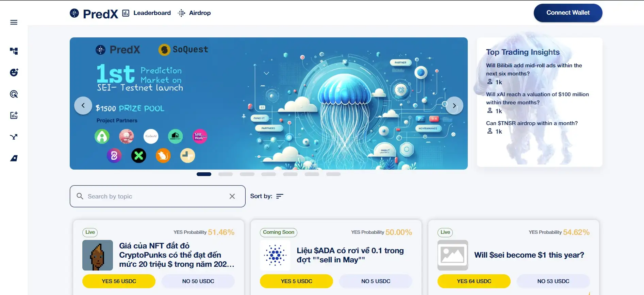Bet YES 56 USDC on CryptoPunks
This screenshot has width=644, height=295.
tap(119, 281)
